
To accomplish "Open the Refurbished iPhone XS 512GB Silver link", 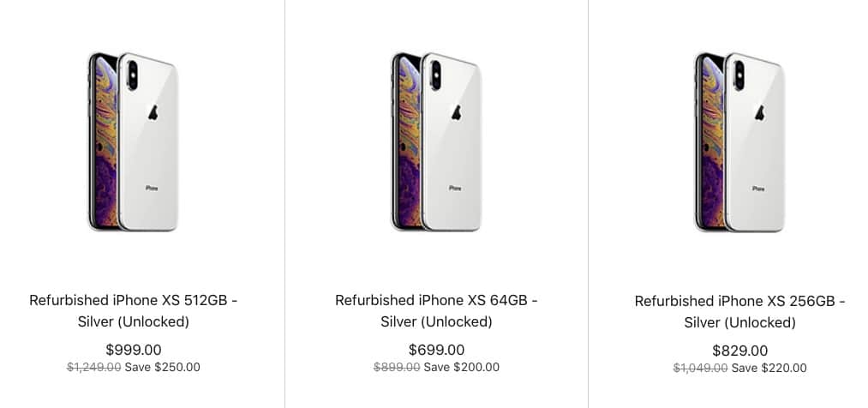I will (133, 310).
